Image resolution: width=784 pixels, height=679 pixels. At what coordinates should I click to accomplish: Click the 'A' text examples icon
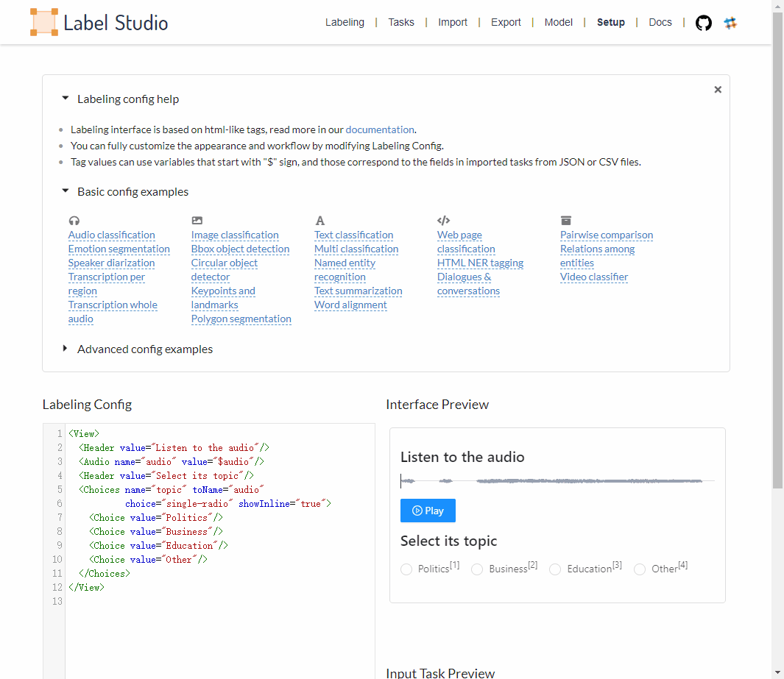pos(319,219)
